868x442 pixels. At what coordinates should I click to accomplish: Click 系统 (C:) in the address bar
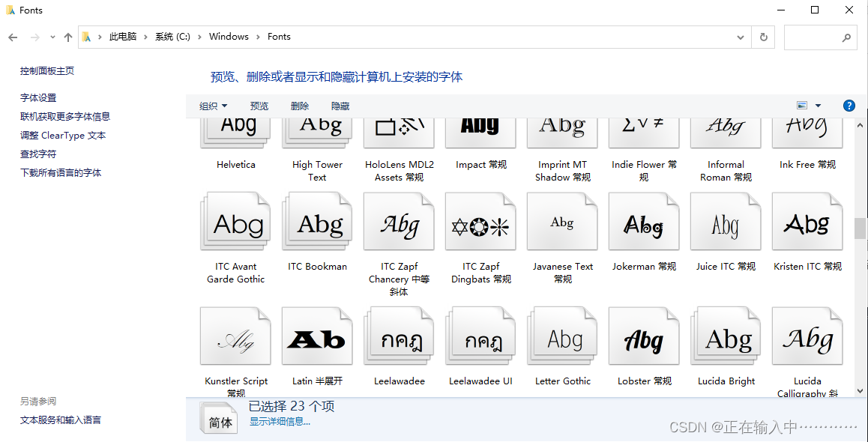pyautogui.click(x=172, y=37)
